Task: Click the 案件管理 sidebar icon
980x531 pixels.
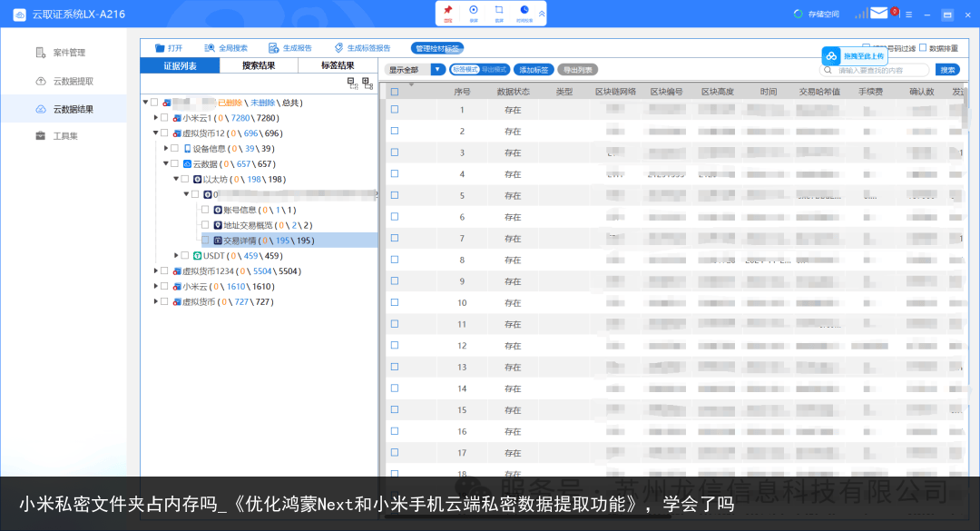Action: (x=41, y=53)
